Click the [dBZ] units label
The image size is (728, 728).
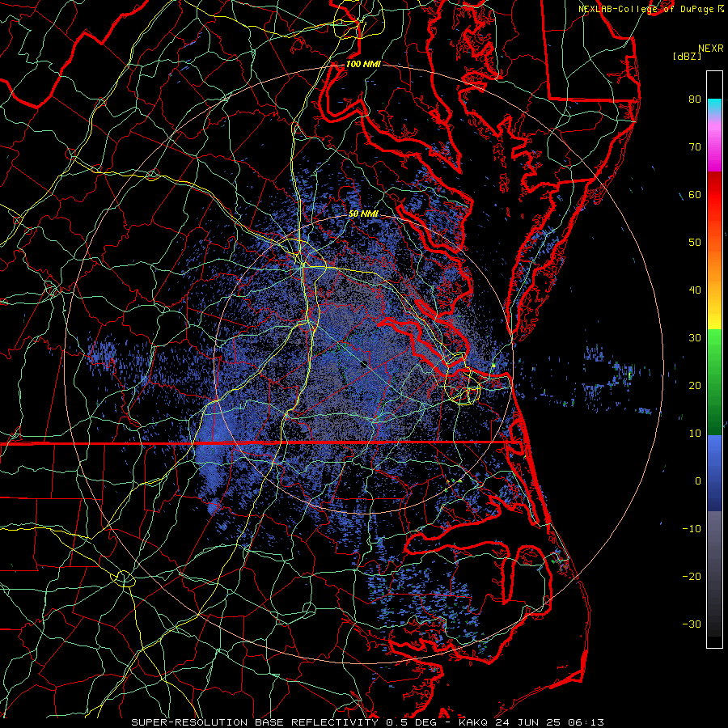687,57
